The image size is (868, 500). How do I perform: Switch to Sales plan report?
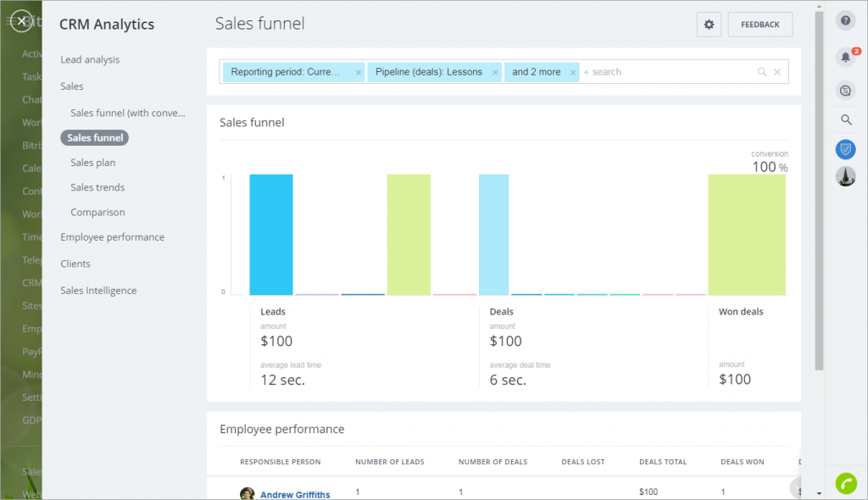coord(93,163)
